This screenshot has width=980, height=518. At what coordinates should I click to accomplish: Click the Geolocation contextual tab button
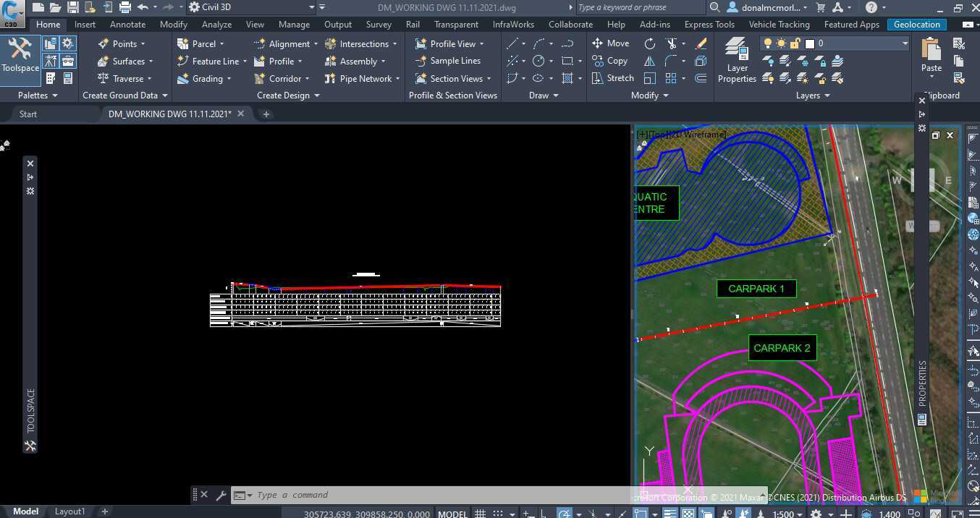click(916, 24)
